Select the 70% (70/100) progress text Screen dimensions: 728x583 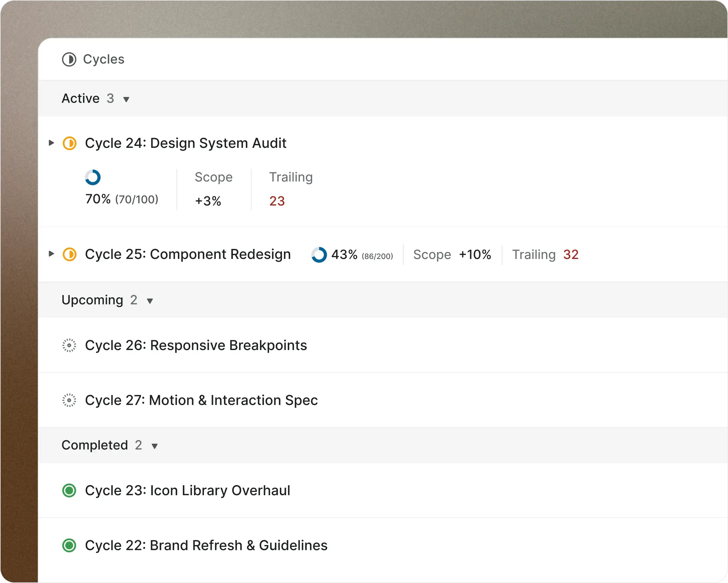(122, 199)
